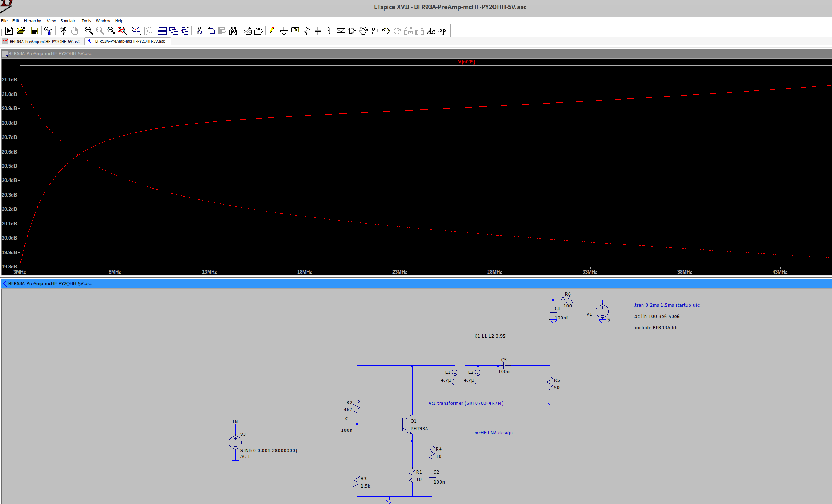Select the wire drawing pencil tool
This screenshot has height=504, width=832.
click(272, 31)
